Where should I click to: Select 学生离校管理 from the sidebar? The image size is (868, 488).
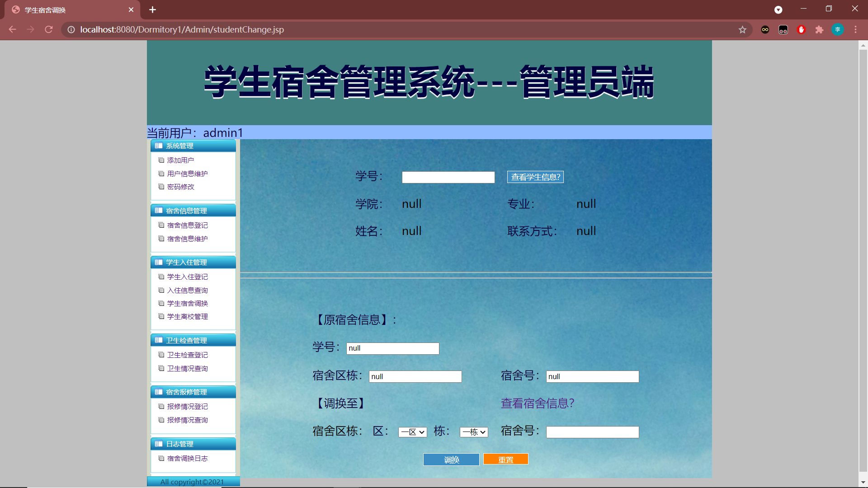pos(187,316)
